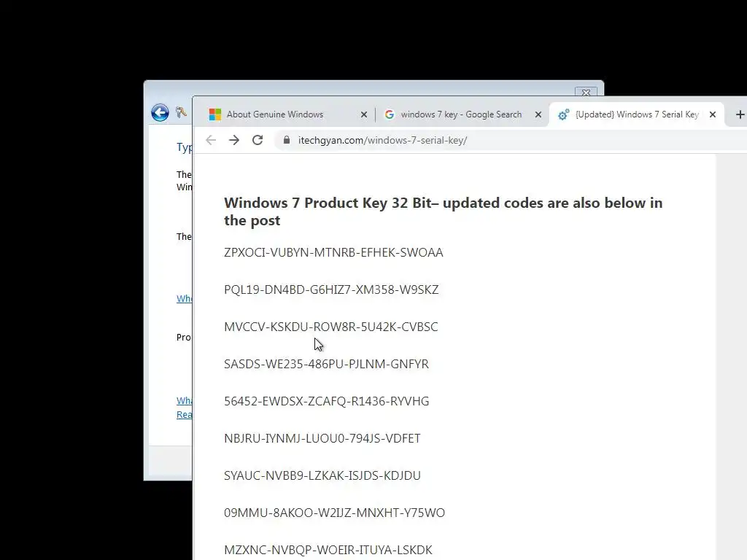The image size is (747, 560).
Task: Click key MZXNC-NVBQP-WOEIR-ITUYA-LSKDK
Action: pyautogui.click(x=328, y=550)
